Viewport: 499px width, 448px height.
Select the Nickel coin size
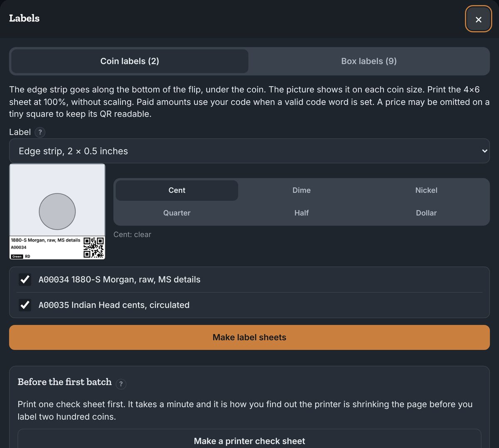tap(426, 190)
